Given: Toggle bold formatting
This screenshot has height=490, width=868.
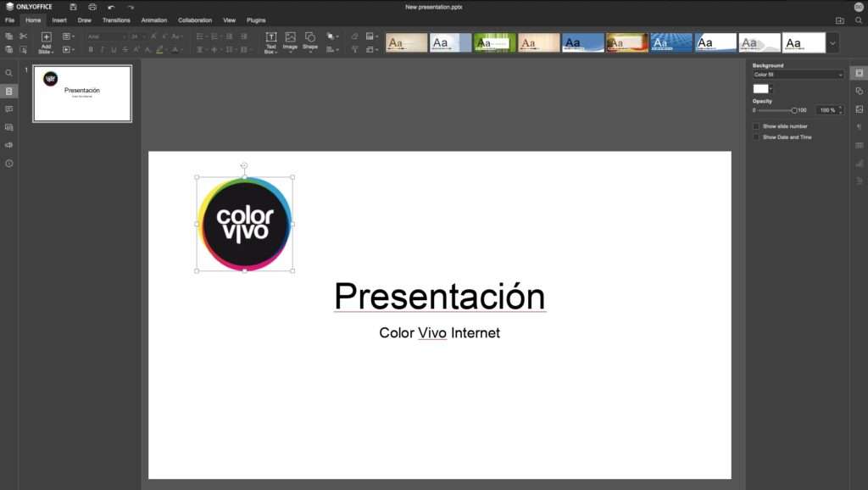Looking at the screenshot, I should point(91,50).
